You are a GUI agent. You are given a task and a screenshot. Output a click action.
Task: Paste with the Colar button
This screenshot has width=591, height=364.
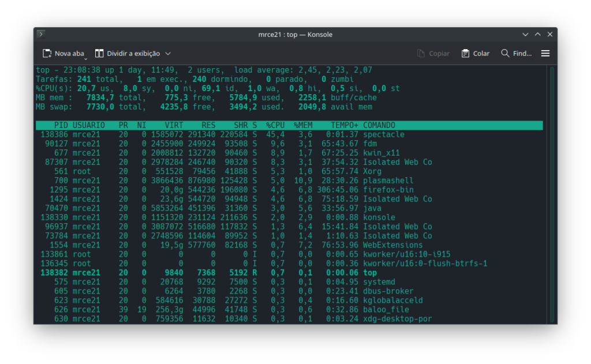[476, 54]
